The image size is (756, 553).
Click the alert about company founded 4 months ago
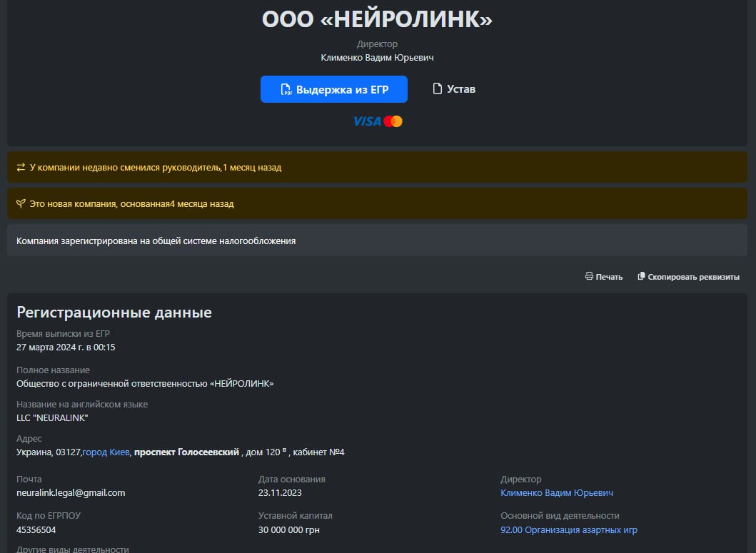tap(377, 203)
